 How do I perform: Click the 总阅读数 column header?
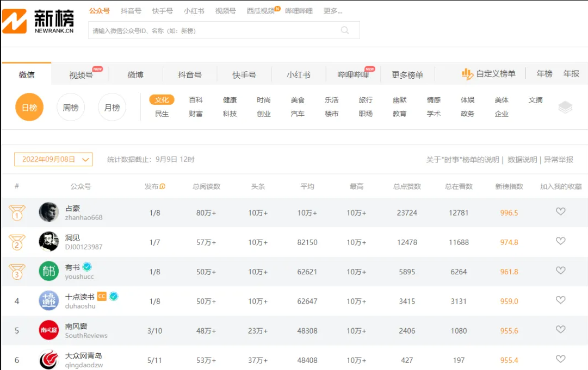click(x=206, y=186)
